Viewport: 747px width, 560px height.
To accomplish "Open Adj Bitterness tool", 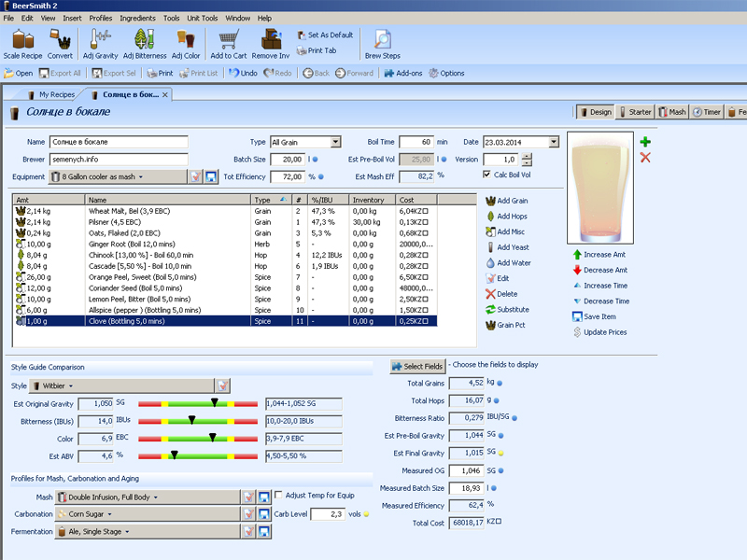I will [145, 44].
